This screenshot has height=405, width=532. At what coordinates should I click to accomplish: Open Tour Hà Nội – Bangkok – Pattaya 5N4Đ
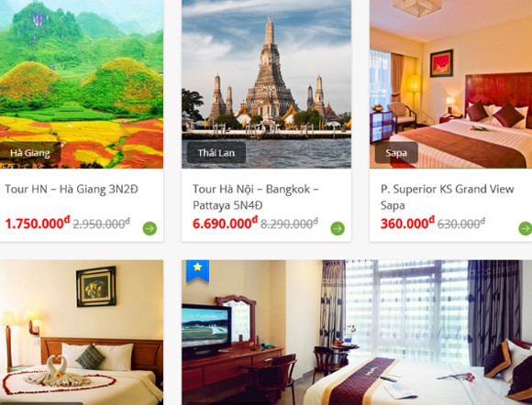pos(256,197)
